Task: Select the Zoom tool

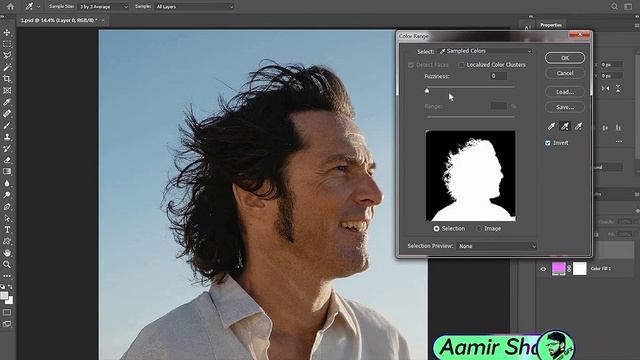Action: [x=7, y=264]
